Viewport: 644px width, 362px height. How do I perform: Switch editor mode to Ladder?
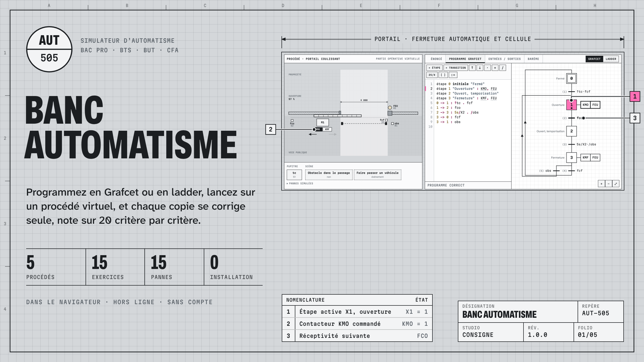click(611, 59)
